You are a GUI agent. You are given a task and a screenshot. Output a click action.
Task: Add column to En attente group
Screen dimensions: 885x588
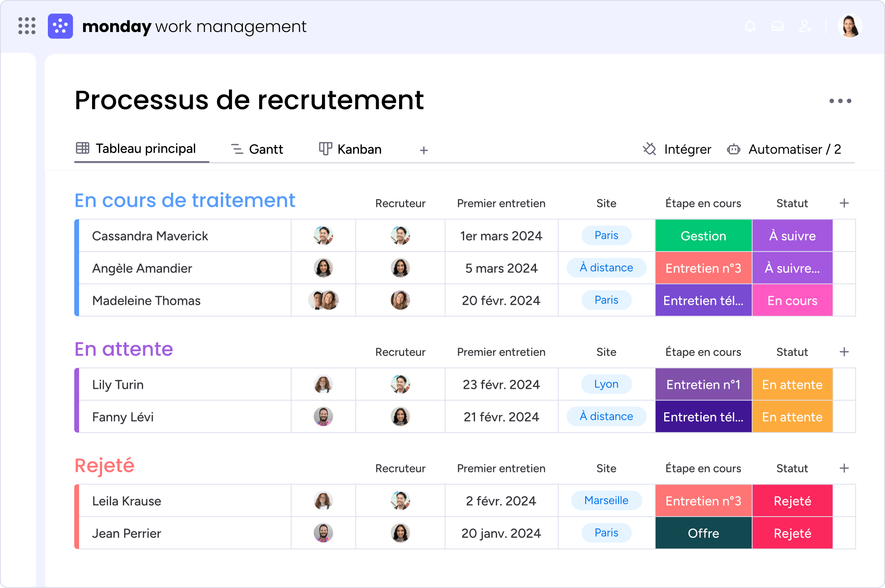[x=844, y=352]
